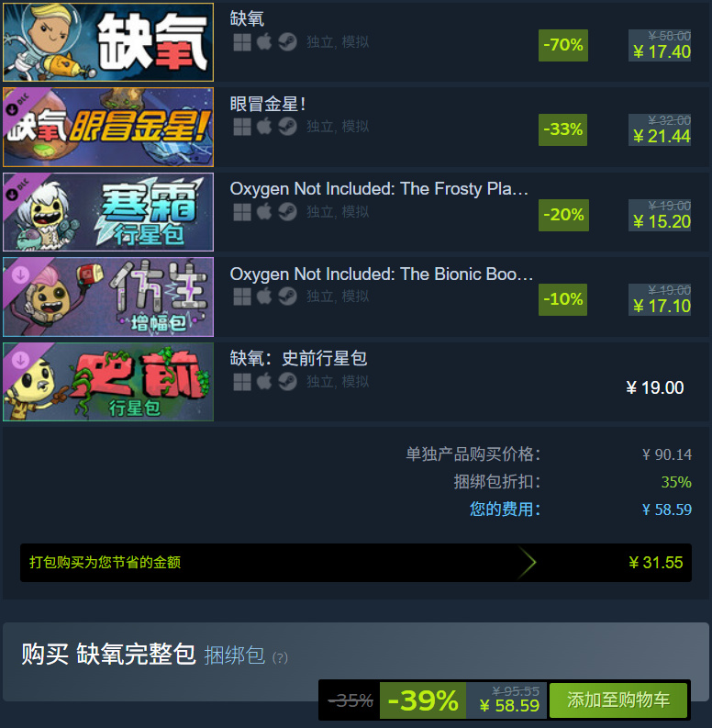The width and height of the screenshot is (712, 728).
Task: Click Windows icon in Bionic Booster row
Action: coord(242,297)
